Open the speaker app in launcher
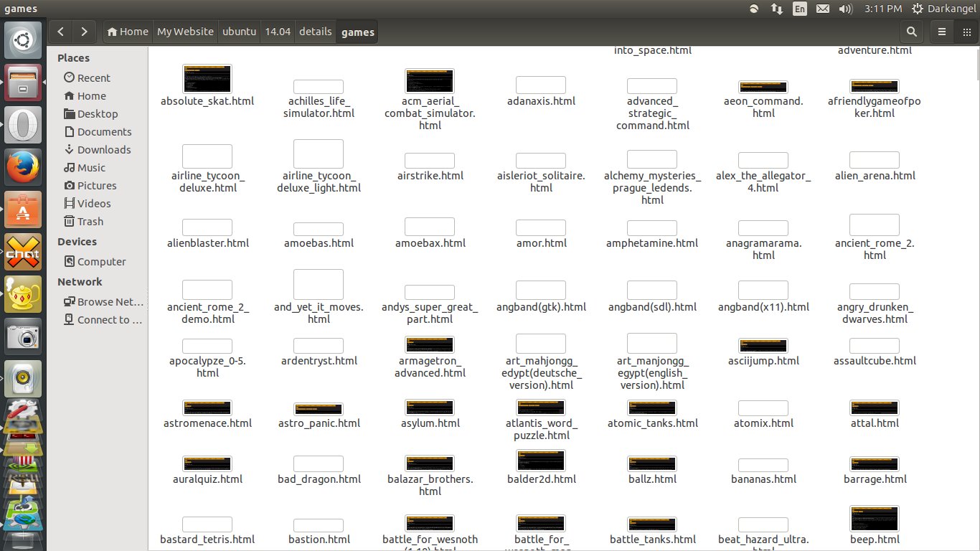The height and width of the screenshot is (551, 980). tap(24, 379)
